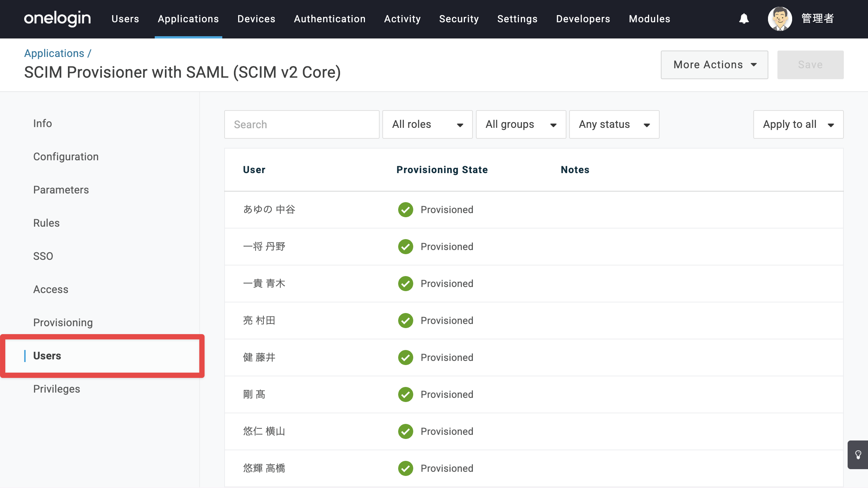Click the Provisioned status for あゆの 中谷

(447, 210)
